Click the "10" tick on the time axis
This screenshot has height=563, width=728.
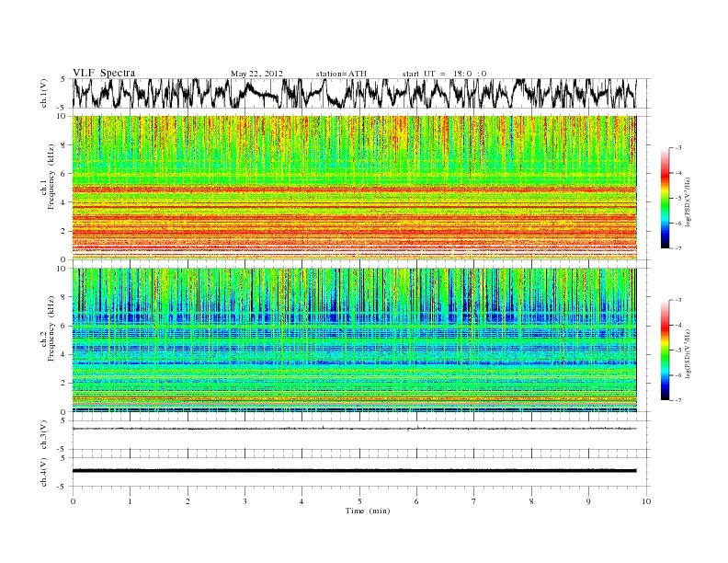tap(646, 501)
